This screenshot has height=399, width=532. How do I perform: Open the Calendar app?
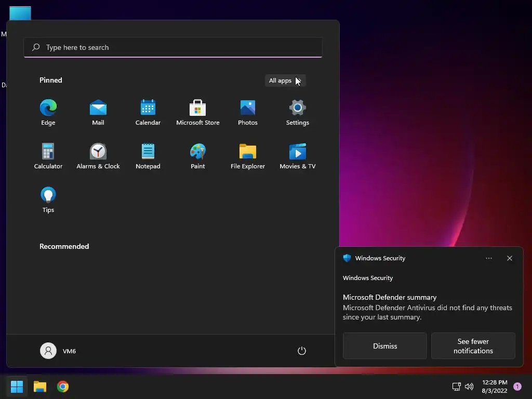tap(148, 113)
